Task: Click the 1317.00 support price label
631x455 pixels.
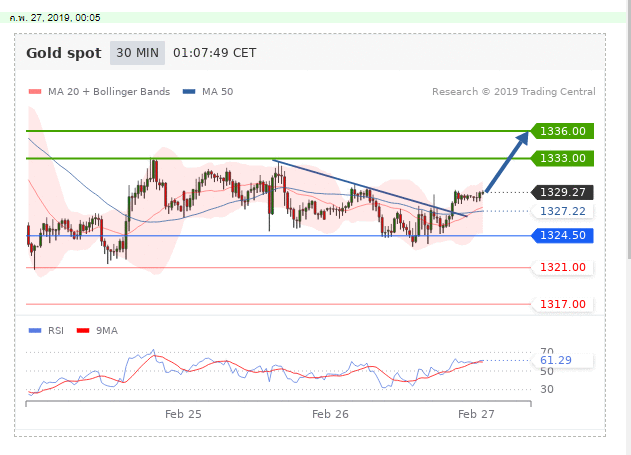Action: click(x=562, y=304)
